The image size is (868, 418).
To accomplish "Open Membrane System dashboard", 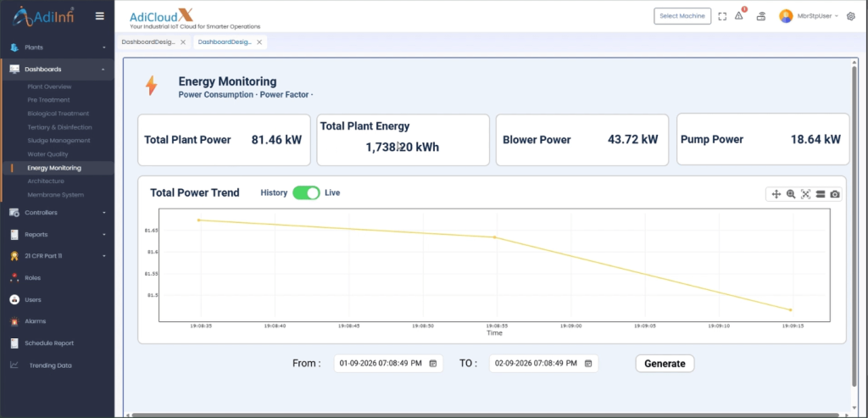I will 55,195.
